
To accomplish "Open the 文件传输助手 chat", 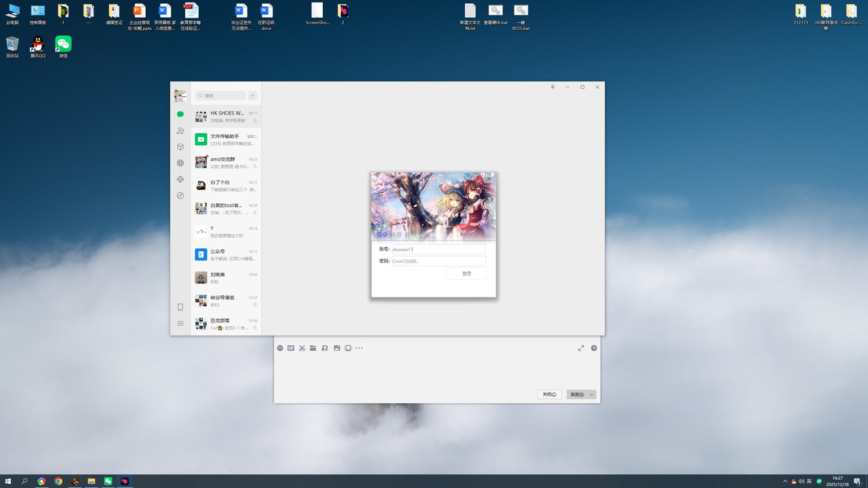I will [226, 140].
